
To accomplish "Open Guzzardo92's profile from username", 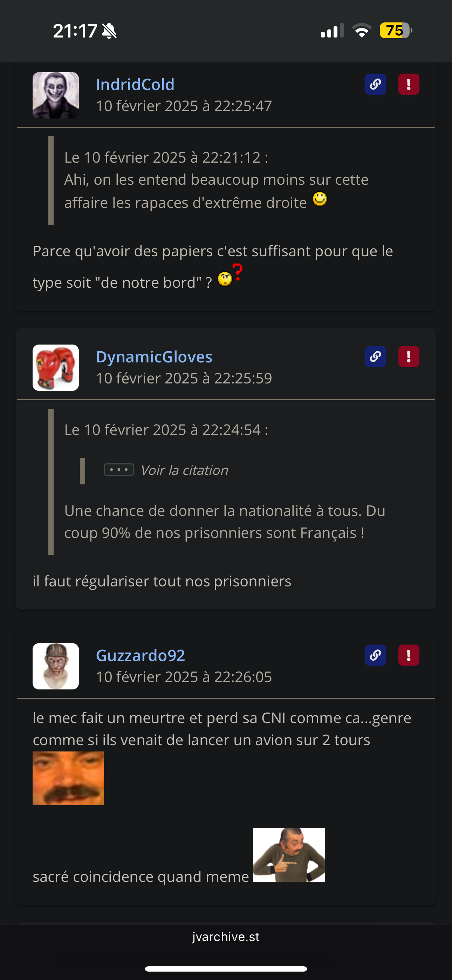I will point(141,655).
